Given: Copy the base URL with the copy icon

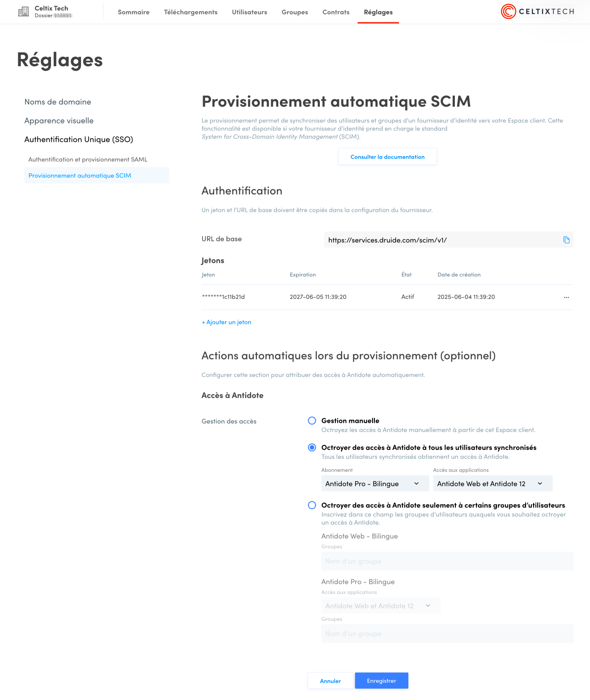Looking at the screenshot, I should click(566, 240).
